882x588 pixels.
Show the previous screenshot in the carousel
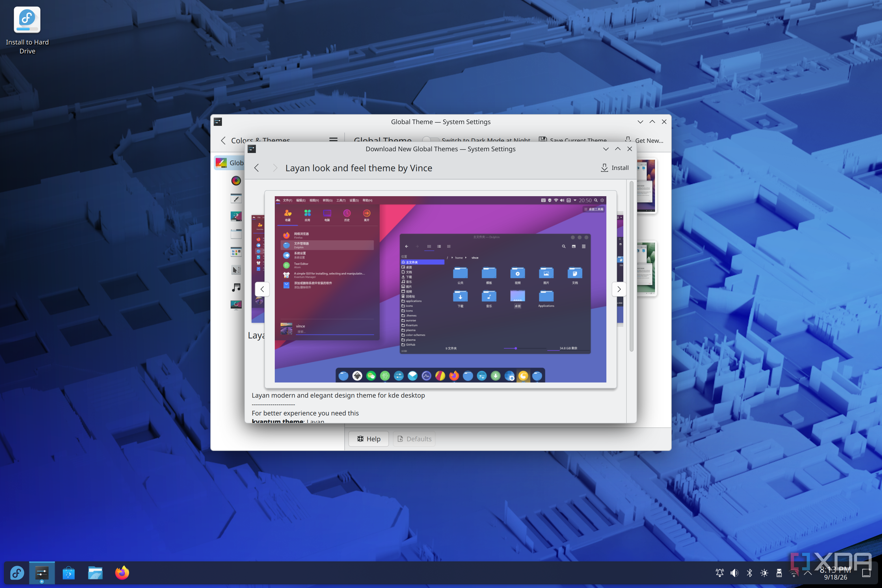click(x=262, y=289)
